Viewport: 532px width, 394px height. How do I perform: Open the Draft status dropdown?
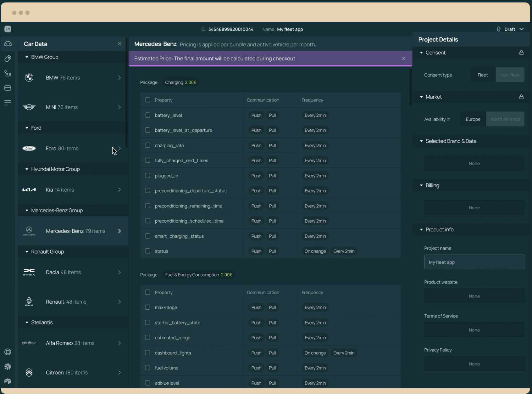click(522, 29)
